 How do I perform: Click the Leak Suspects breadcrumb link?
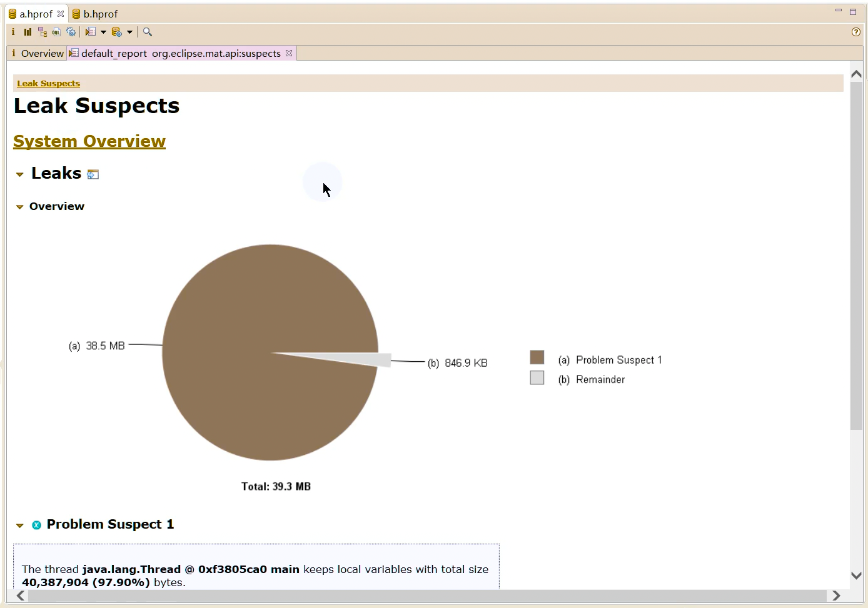coord(48,83)
